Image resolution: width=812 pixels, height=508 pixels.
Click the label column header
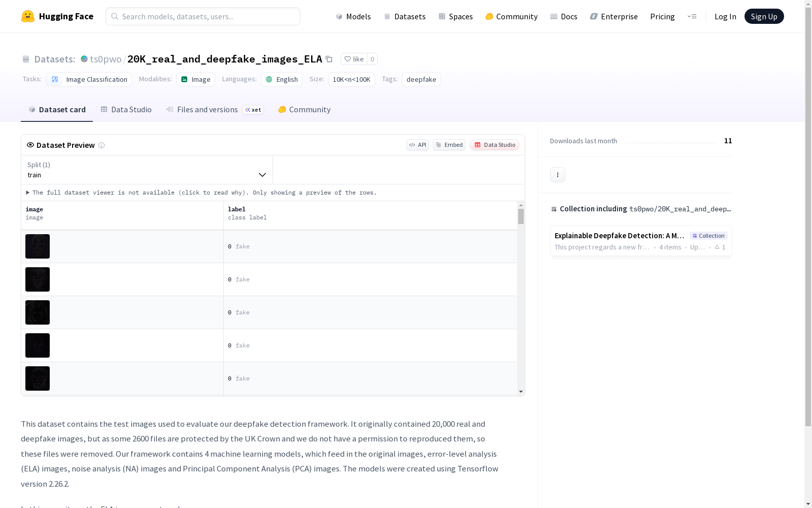pyautogui.click(x=370, y=215)
